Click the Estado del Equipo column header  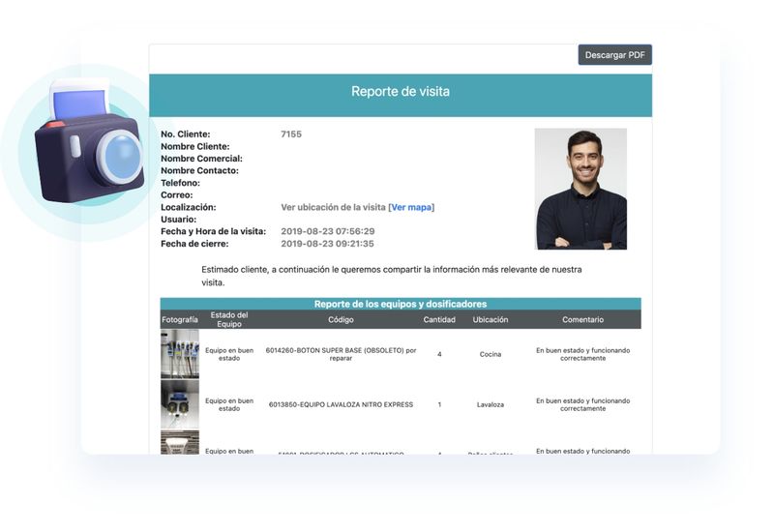click(229, 319)
